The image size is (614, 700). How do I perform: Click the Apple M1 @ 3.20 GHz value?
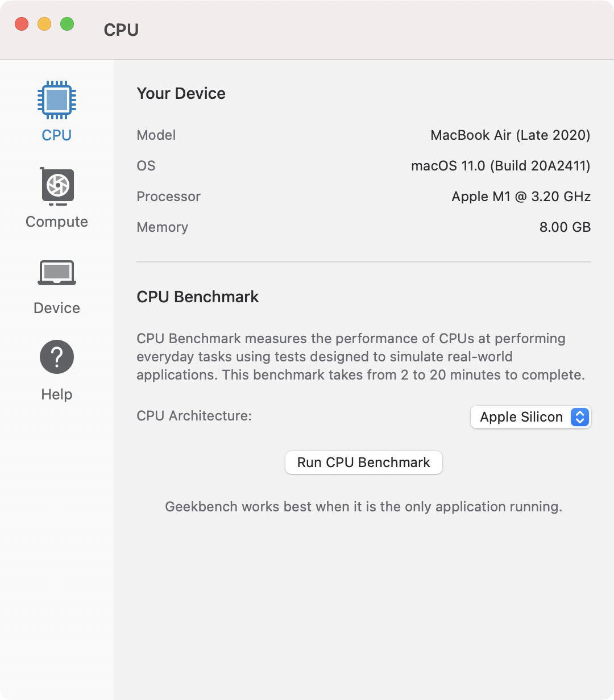pos(521,197)
